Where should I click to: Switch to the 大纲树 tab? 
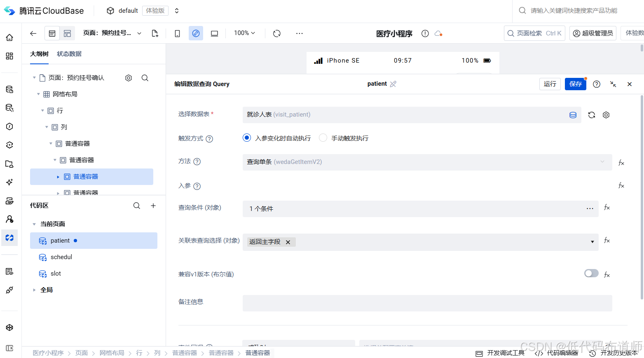39,54
